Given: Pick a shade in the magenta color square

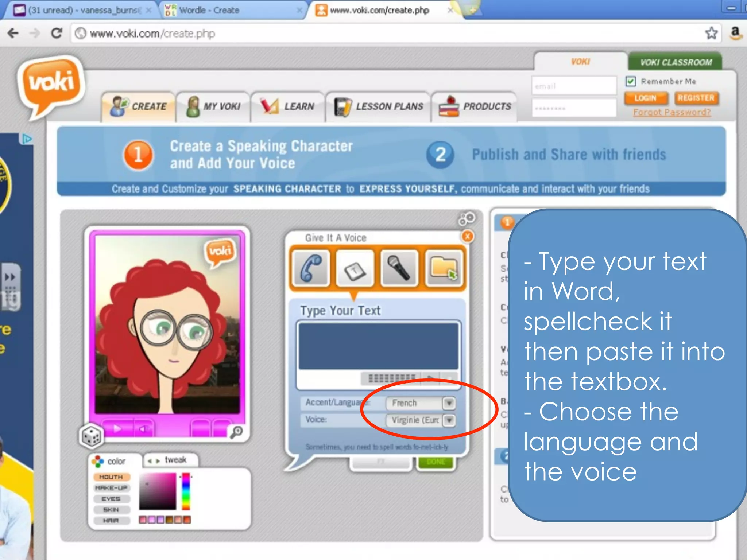Looking at the screenshot, I should tap(158, 491).
